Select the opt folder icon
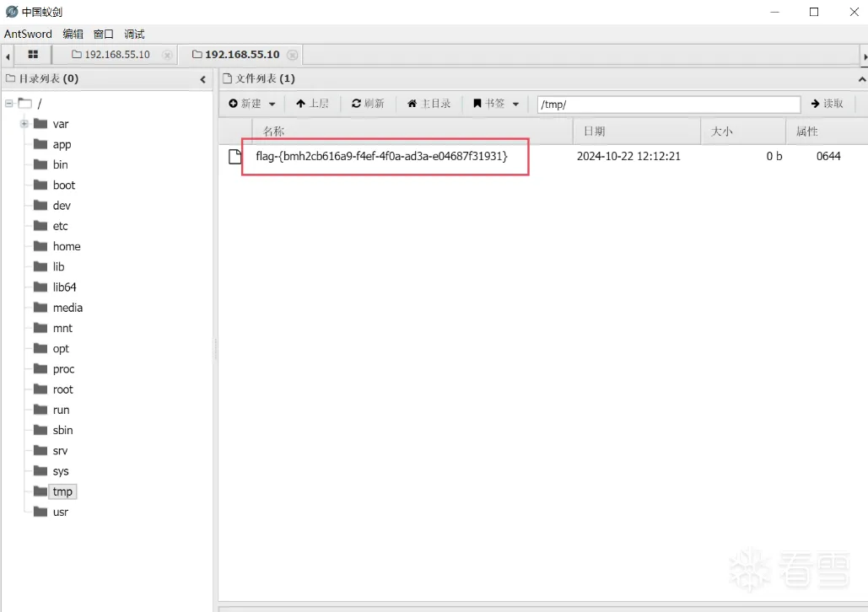Viewport: 868px width, 612px height. coord(40,349)
